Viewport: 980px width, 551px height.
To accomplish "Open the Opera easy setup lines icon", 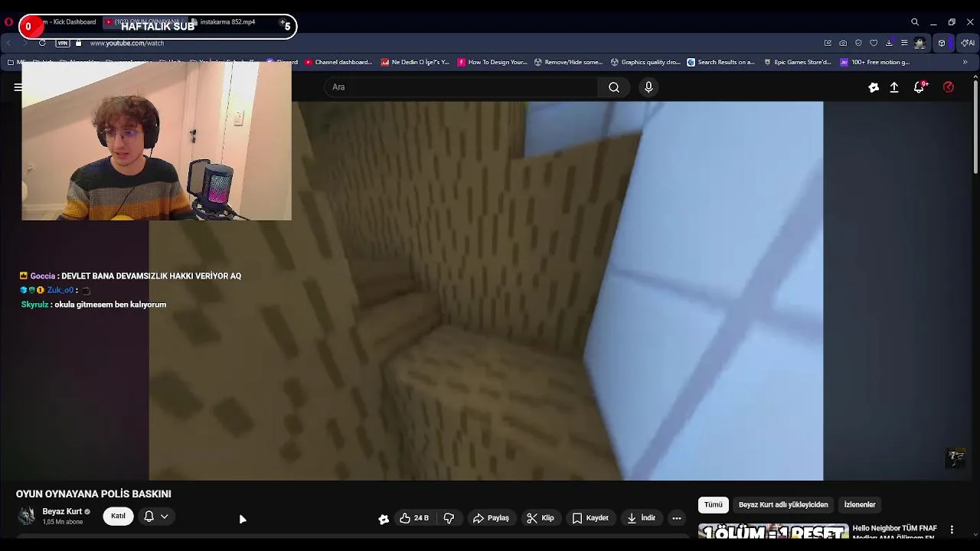I will point(904,43).
